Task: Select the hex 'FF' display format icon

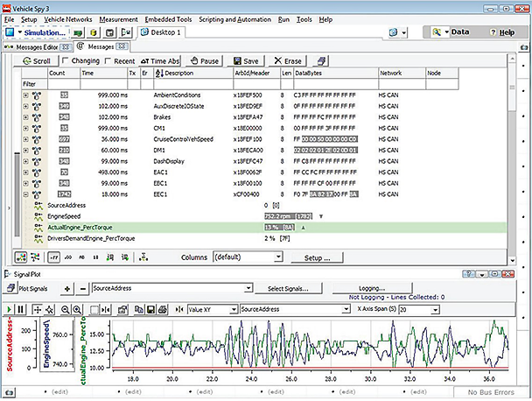Action: coord(54,257)
